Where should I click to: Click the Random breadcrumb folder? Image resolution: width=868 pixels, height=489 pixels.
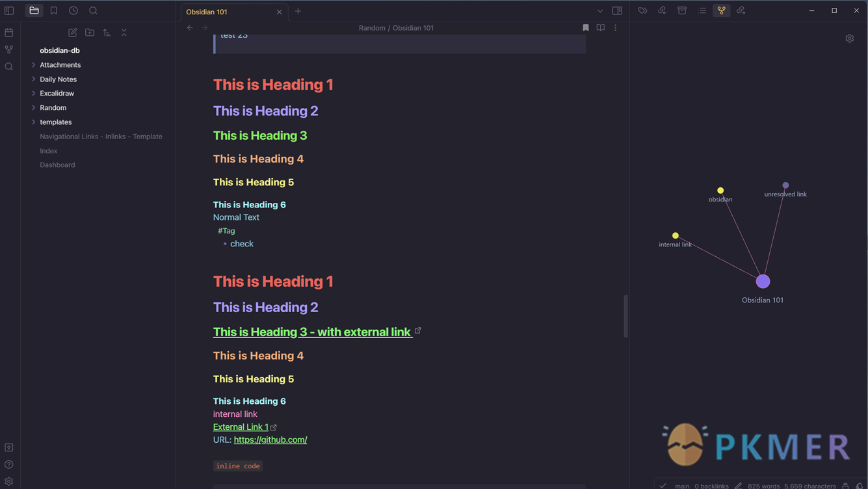click(372, 28)
